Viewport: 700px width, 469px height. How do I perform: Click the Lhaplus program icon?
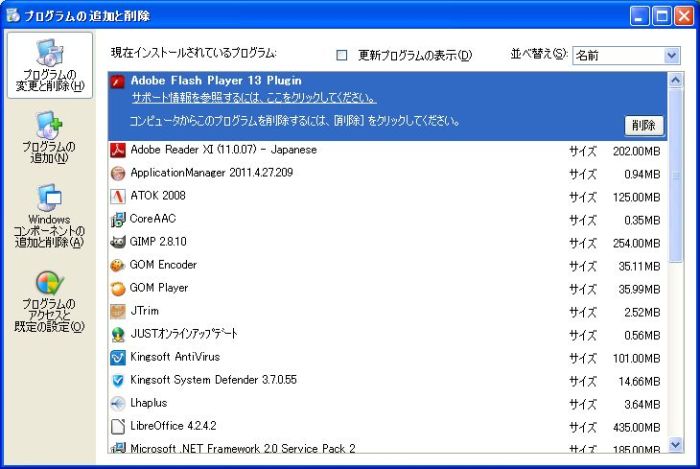click(117, 403)
